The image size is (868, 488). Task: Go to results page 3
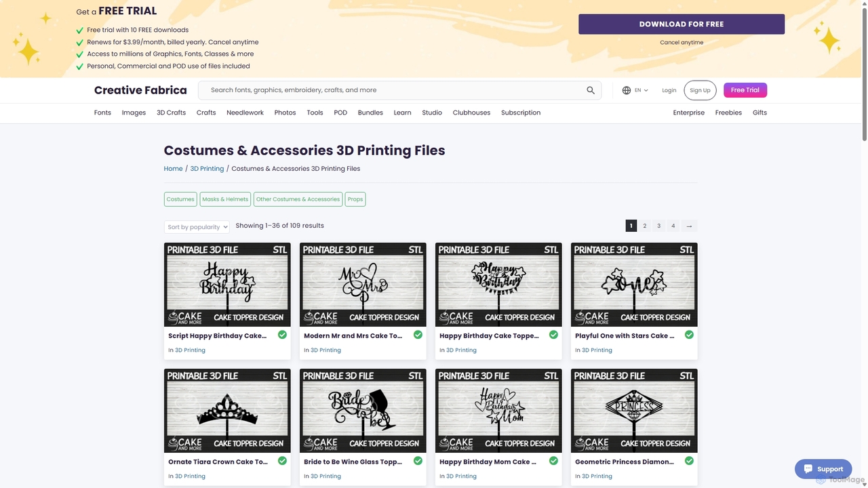pyautogui.click(x=659, y=226)
